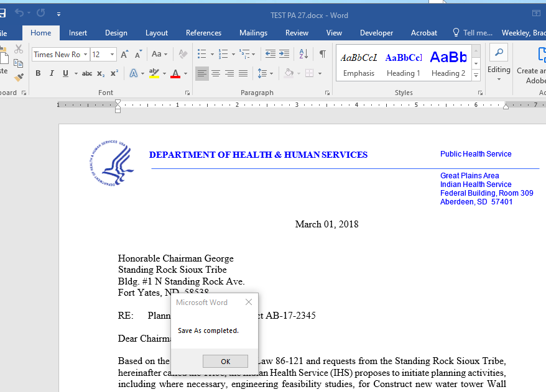Image resolution: width=546 pixels, height=392 pixels.
Task: Toggle Italic formatting
Action: pyautogui.click(x=52, y=73)
